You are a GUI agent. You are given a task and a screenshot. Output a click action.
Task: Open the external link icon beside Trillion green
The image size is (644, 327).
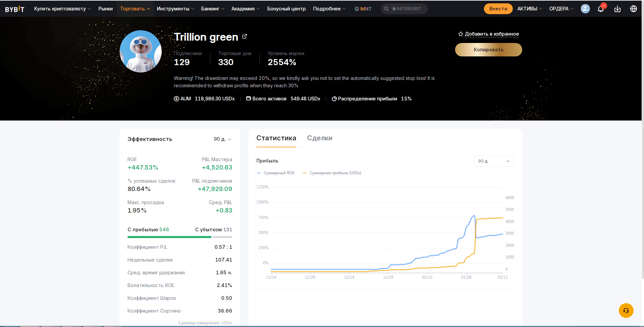[245, 36]
